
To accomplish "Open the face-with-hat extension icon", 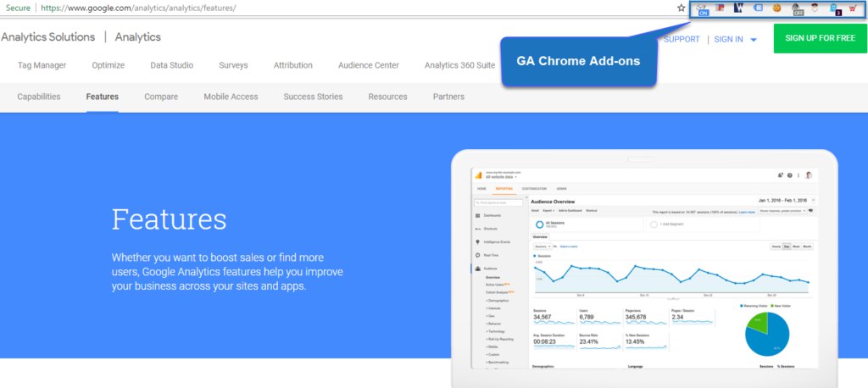I will click(815, 8).
